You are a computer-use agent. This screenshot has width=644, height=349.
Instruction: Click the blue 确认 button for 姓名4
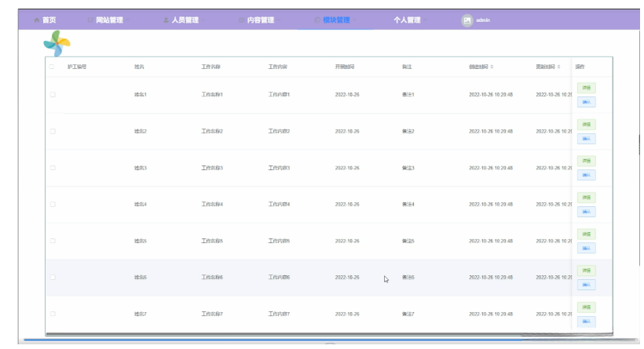(x=587, y=212)
